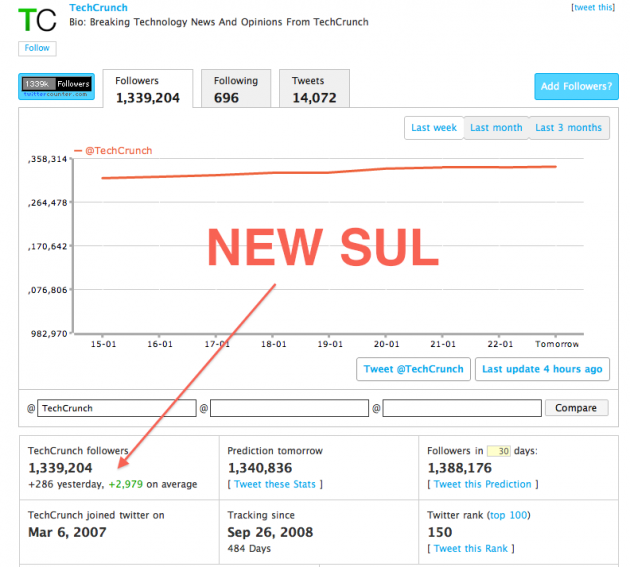630x567 pixels.
Task: Click the Follow button
Action: point(37,48)
